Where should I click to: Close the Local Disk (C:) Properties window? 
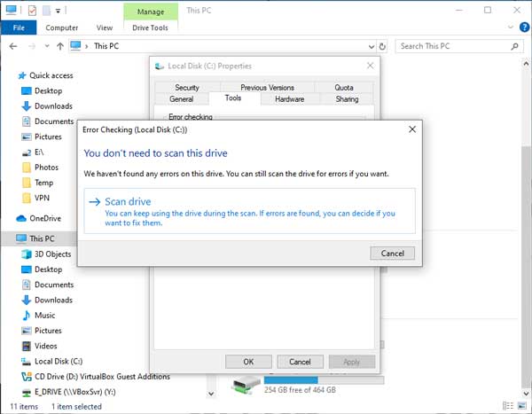(x=370, y=66)
